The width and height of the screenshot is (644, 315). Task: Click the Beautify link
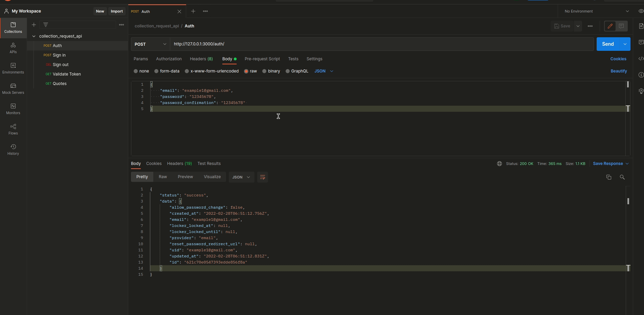click(619, 71)
